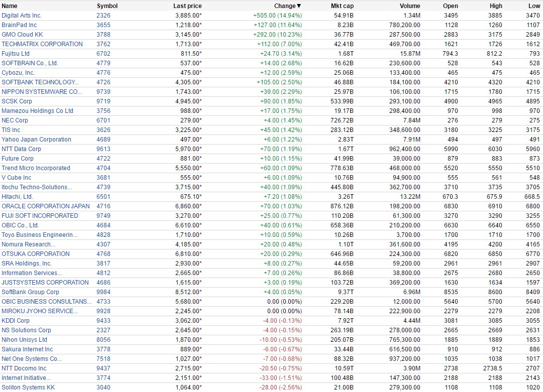Click Yahoo Japan Corporation link
Image resolution: width=543 pixels, height=392 pixels.
[x=36, y=140]
